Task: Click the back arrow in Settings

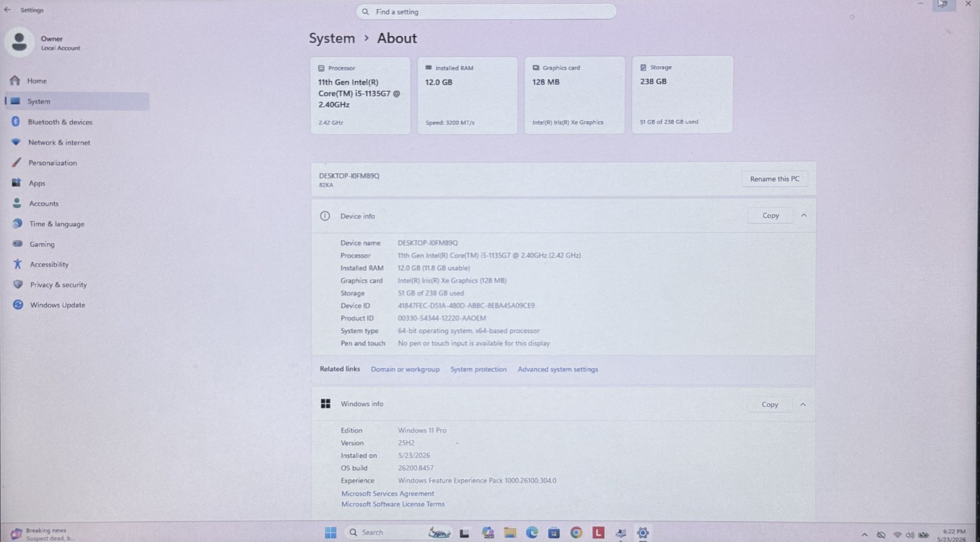Action: [x=7, y=10]
